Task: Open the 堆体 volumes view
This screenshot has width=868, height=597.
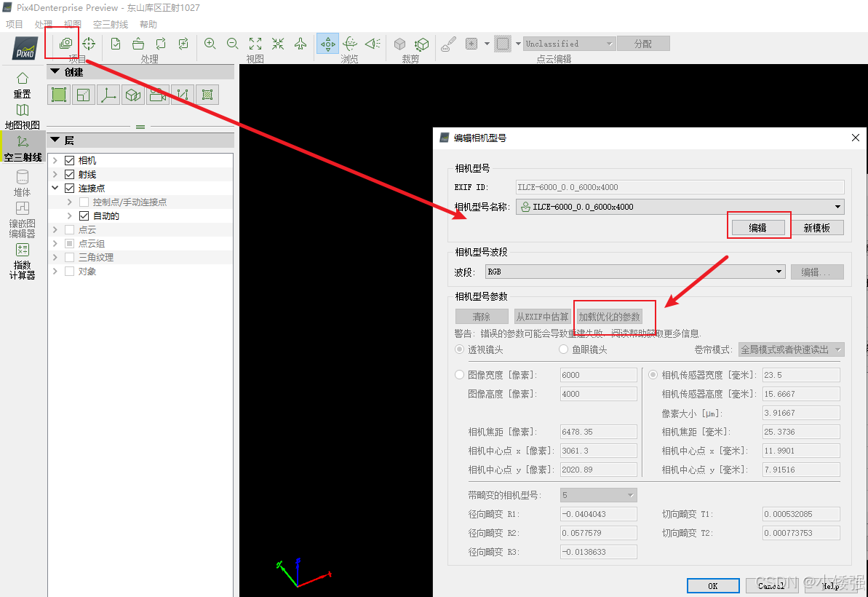Action: (x=22, y=183)
